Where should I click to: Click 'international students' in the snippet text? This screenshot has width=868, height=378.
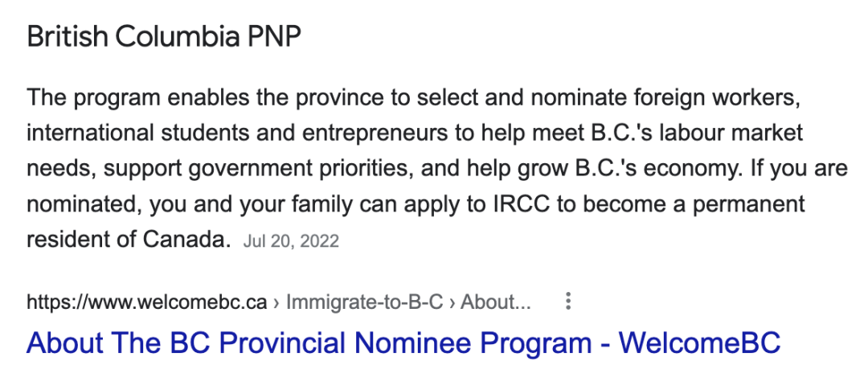pos(141,133)
